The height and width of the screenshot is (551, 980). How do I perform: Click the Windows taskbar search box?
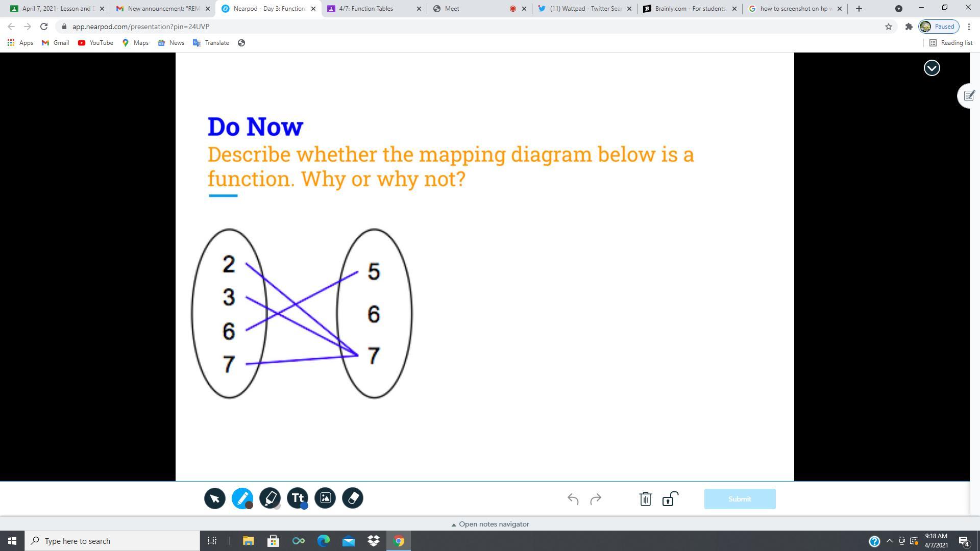pos(112,541)
